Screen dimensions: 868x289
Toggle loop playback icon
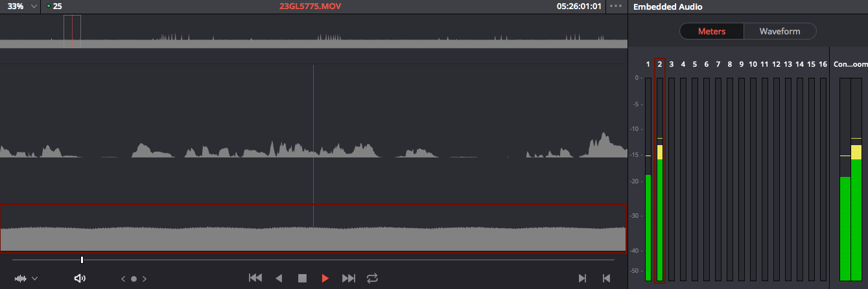(x=372, y=278)
